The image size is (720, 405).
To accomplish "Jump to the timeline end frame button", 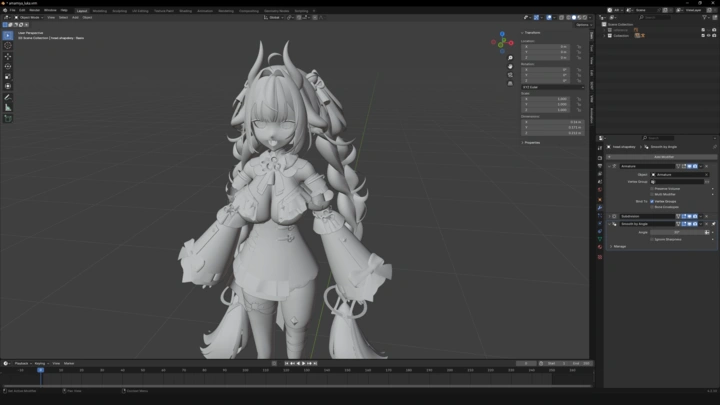I will coord(315,363).
